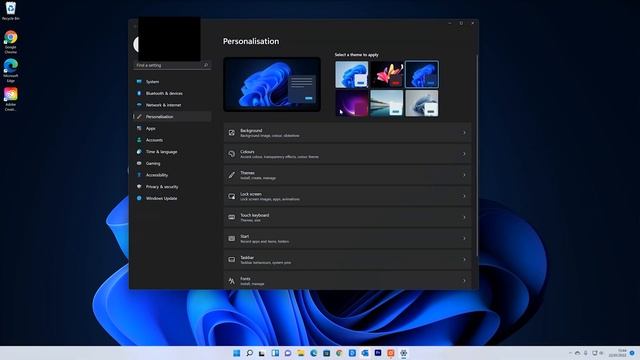
Task: Apply the colourful Glow theme with red accent
Action: [x=387, y=75]
